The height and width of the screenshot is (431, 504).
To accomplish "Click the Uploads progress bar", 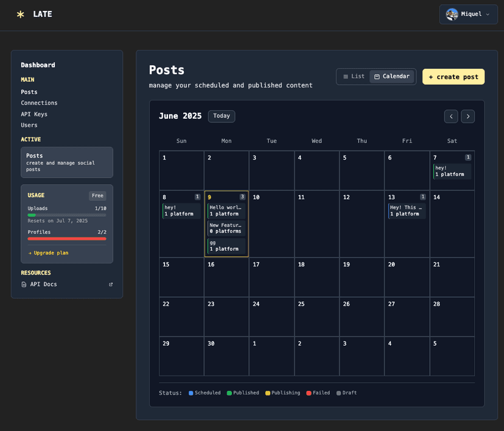I will pos(67,214).
